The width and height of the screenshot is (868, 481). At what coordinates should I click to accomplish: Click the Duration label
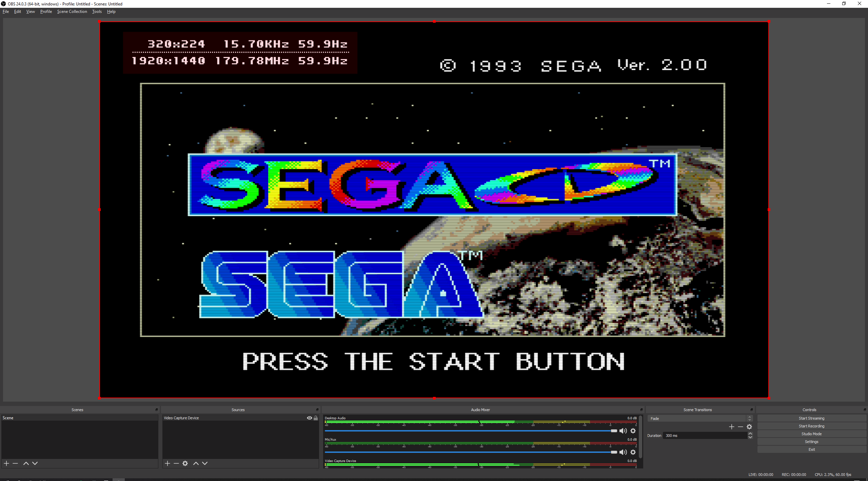pos(654,436)
